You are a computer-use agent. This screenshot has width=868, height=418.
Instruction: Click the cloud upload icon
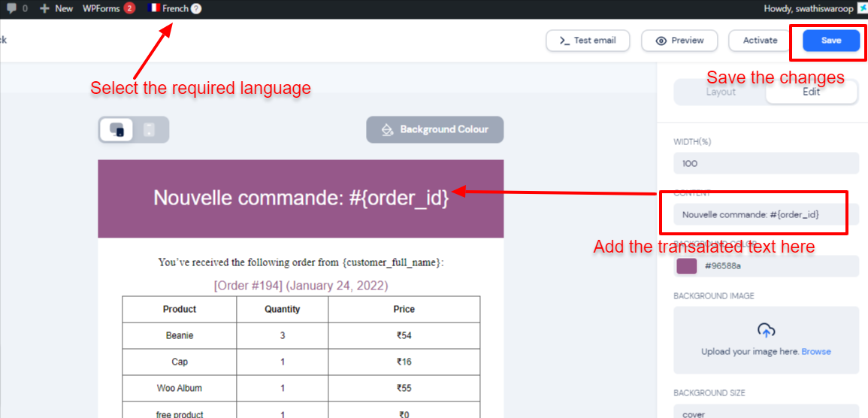(x=766, y=331)
